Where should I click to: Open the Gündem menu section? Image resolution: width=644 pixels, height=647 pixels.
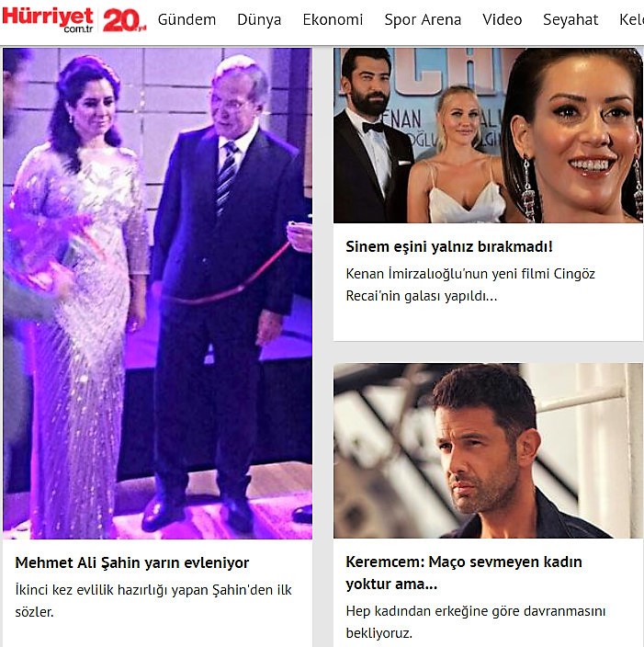coord(186,19)
